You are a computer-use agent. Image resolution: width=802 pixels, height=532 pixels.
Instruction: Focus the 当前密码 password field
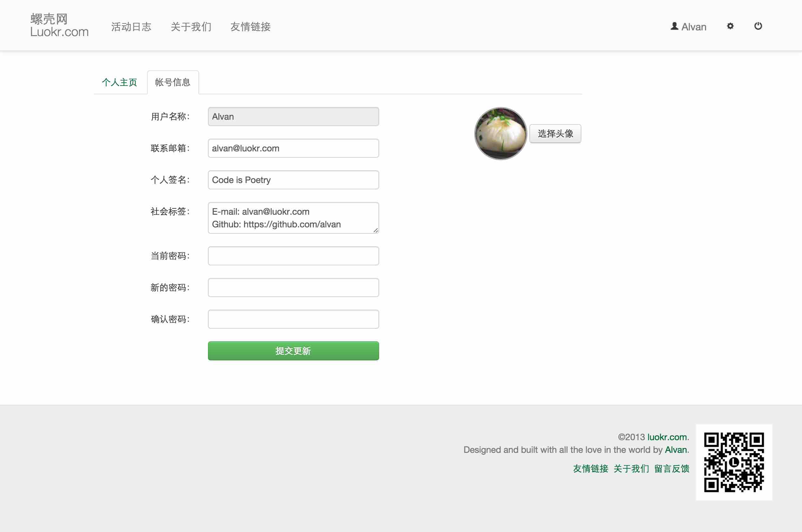pyautogui.click(x=293, y=256)
